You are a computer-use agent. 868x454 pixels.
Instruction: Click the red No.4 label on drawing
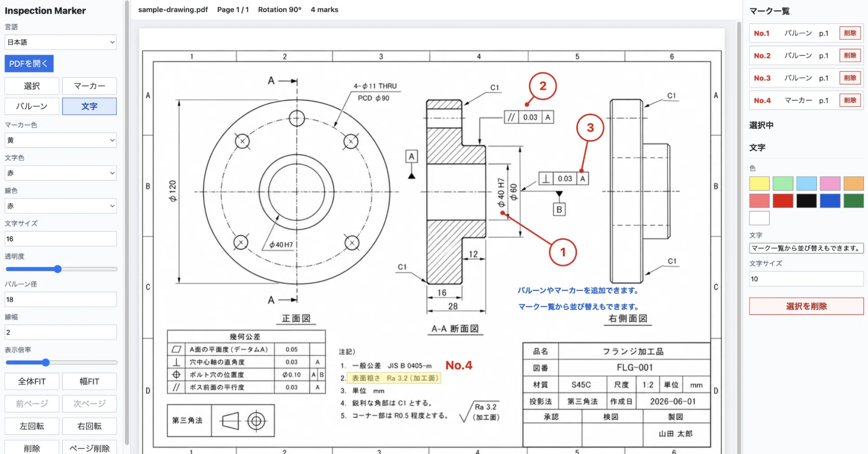459,365
